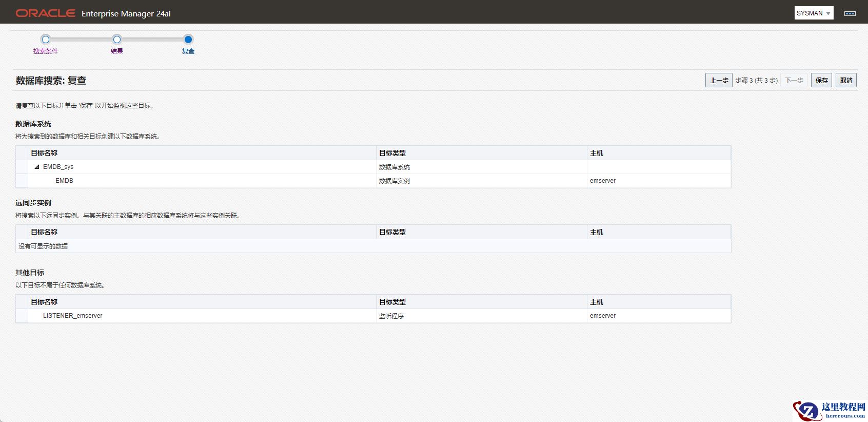This screenshot has height=422, width=868.
Task: Click emserver host in the LISTENER row
Action: (603, 316)
